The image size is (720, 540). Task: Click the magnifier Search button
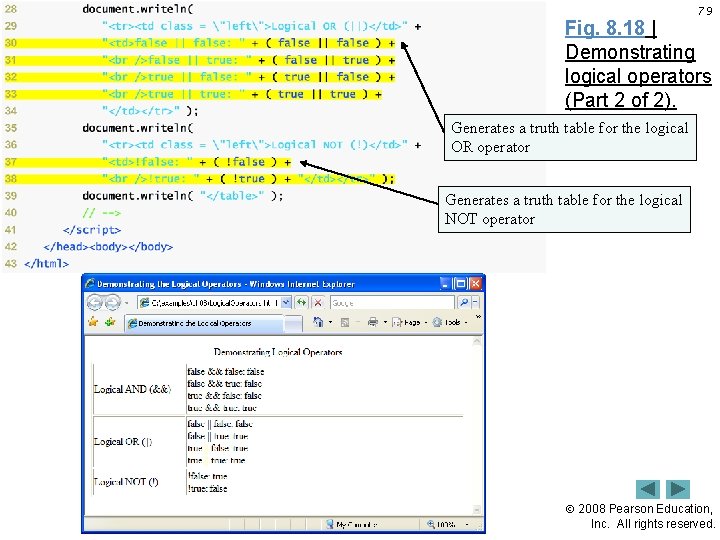tap(463, 302)
